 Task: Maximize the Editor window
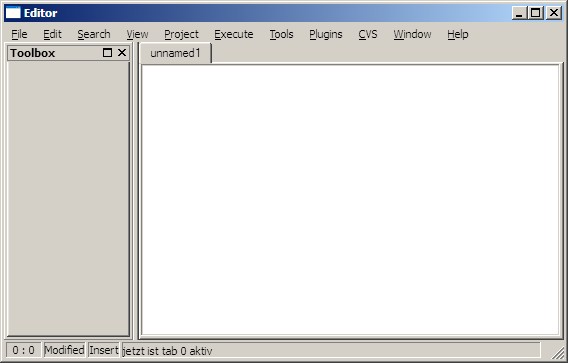click(535, 13)
